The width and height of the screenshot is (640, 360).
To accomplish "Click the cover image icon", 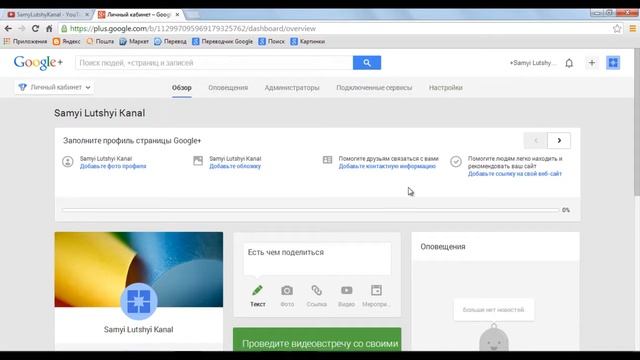I will point(198,160).
